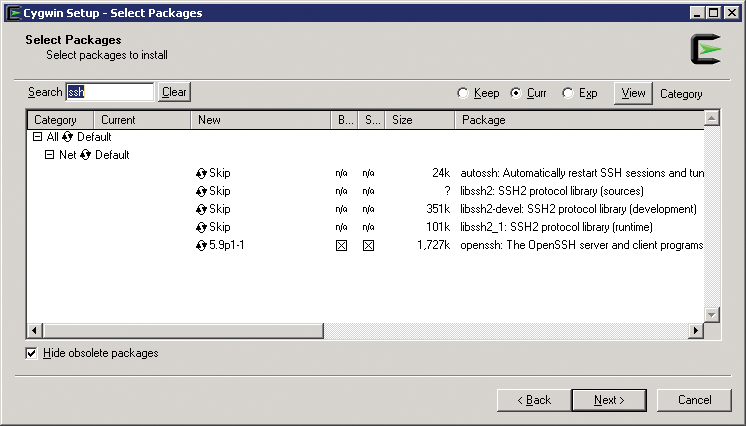Click the 351k size value
Screen dimensions: 746x426
tap(438, 209)
